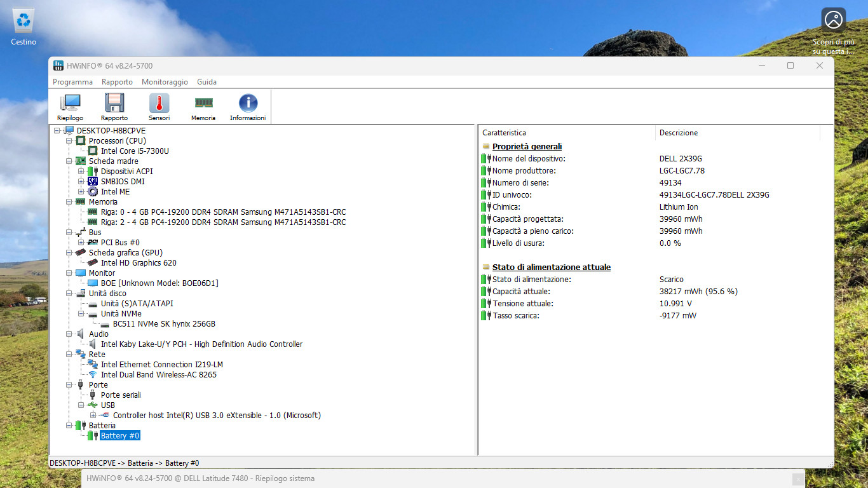Select the Intel Core i5-7300U processor entry
868x488 pixels.
pos(135,151)
